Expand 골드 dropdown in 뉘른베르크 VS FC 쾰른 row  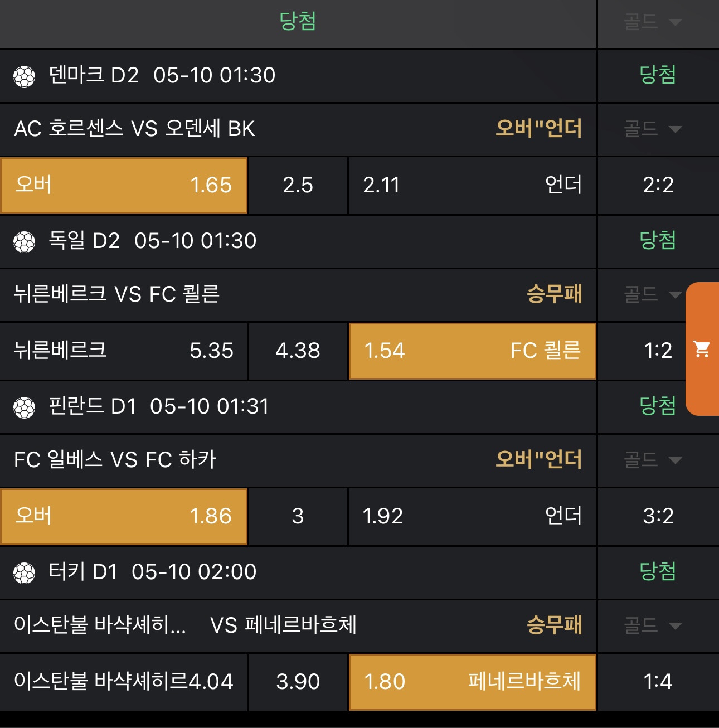pyautogui.click(x=653, y=294)
